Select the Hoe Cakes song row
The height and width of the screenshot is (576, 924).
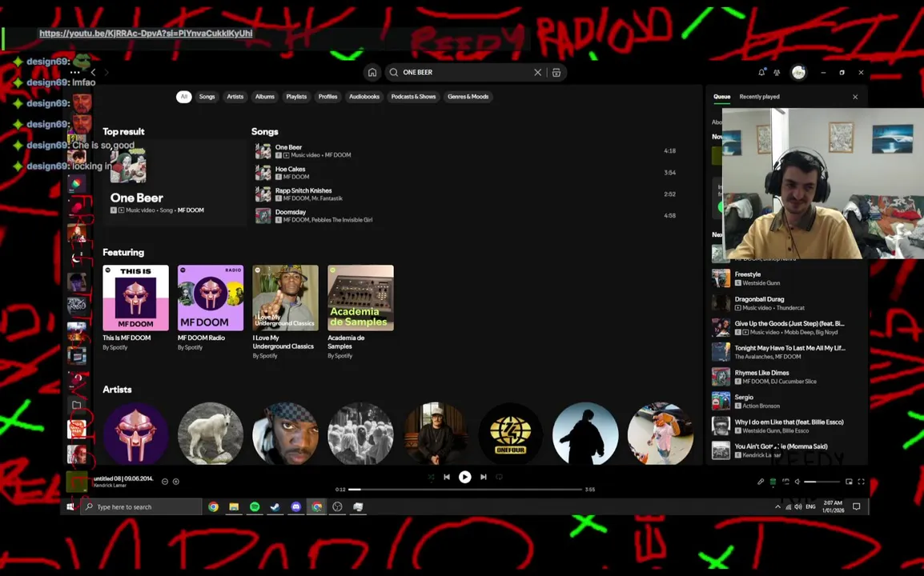[x=465, y=173]
